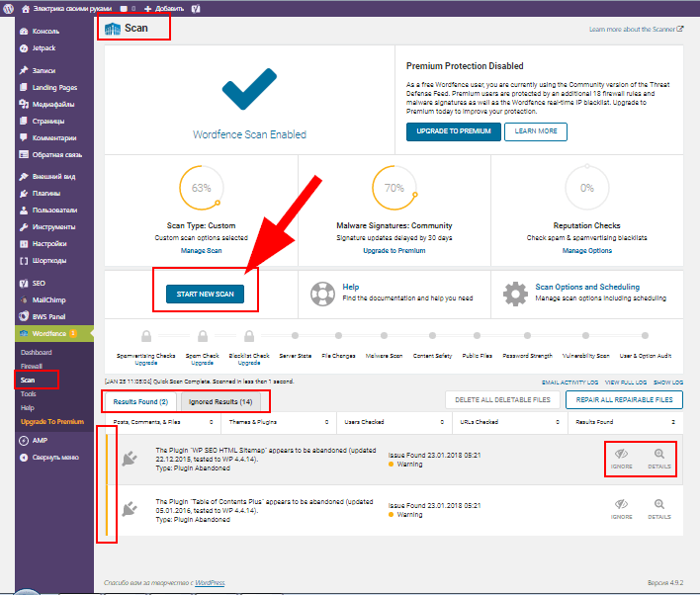Viewport: 700px width, 595px height.
Task: Open Инструменты tools menu
Action: pyautogui.click(x=54, y=227)
